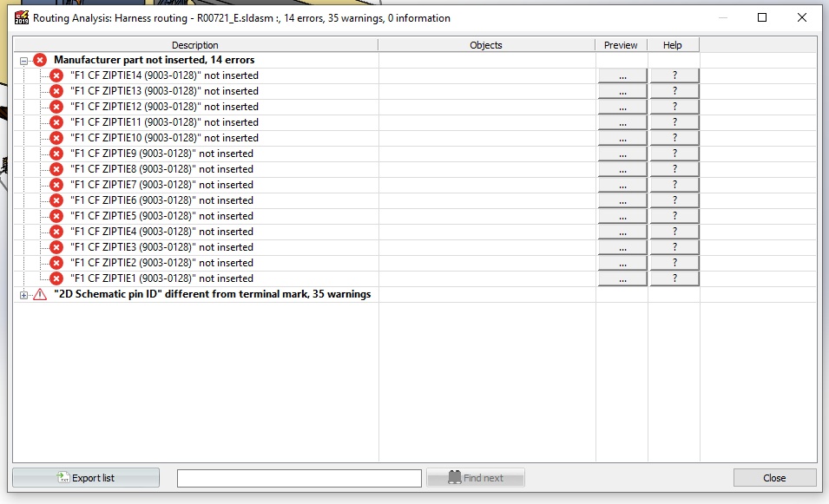Open preview for ZIPTIE13 error

click(622, 91)
